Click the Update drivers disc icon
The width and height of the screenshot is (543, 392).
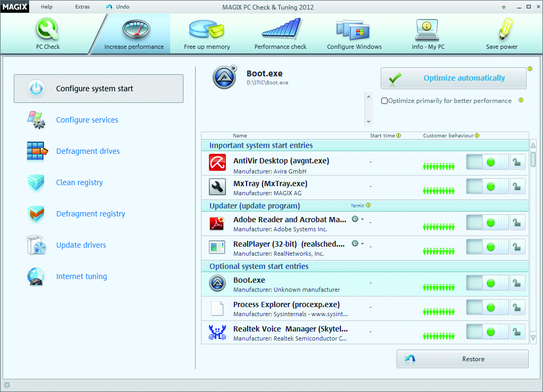pyautogui.click(x=36, y=245)
